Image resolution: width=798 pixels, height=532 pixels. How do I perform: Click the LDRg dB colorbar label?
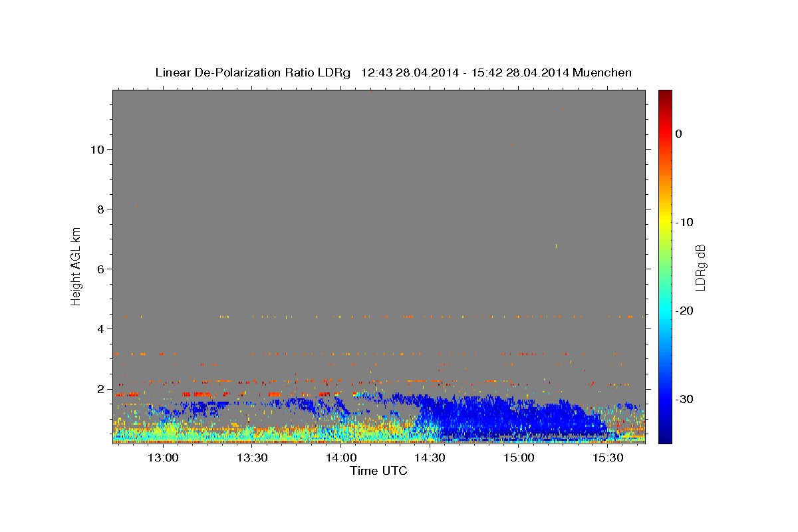click(x=700, y=267)
